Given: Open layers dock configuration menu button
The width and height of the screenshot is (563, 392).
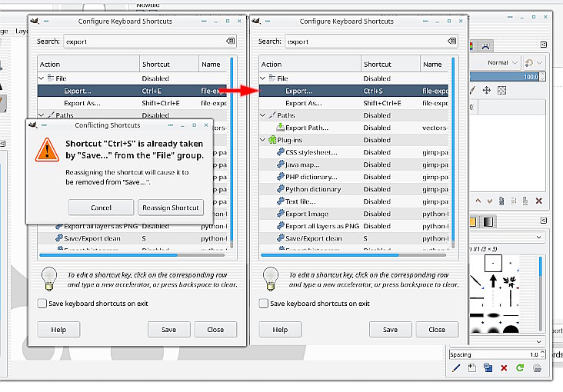Looking at the screenshot, I should tap(544, 45).
